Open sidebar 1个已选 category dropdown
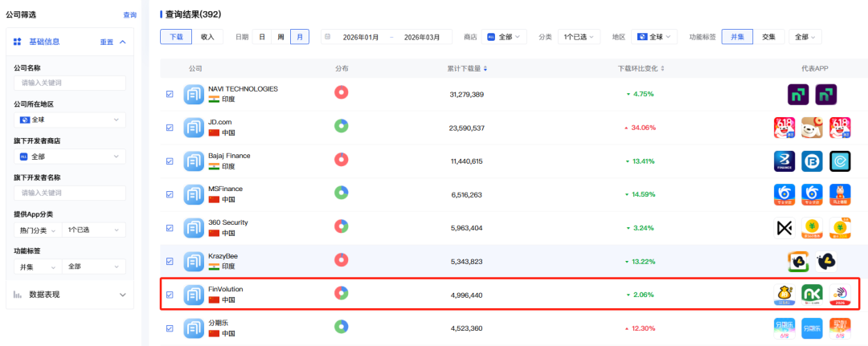The width and height of the screenshot is (868, 346). pyautogui.click(x=94, y=230)
